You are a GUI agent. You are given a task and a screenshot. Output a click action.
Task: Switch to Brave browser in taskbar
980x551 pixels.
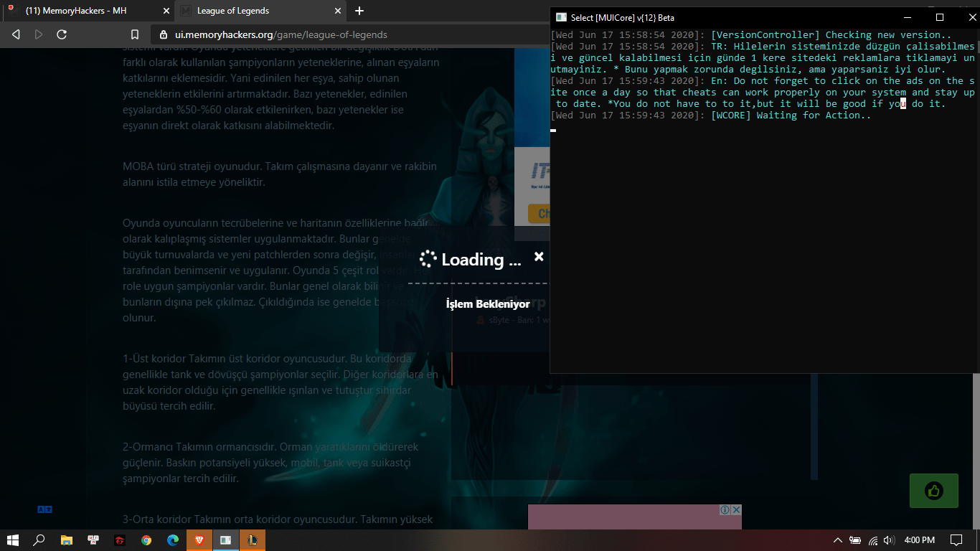pyautogui.click(x=199, y=540)
